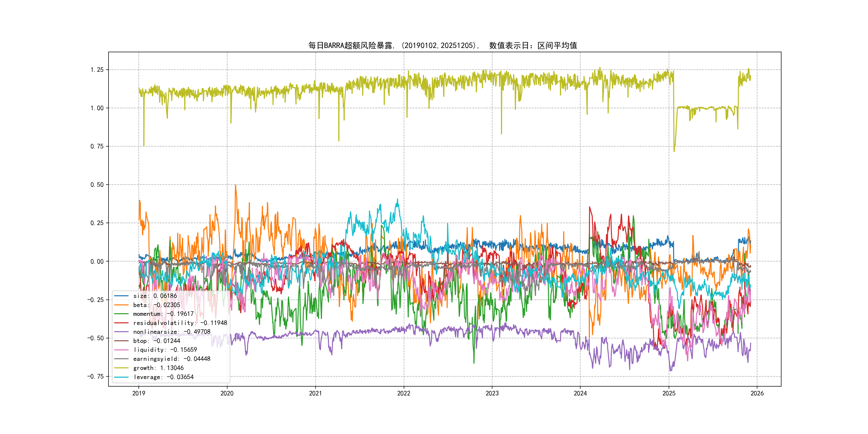
Task: Click the -0.75 y-axis tick label
Action: (95, 376)
